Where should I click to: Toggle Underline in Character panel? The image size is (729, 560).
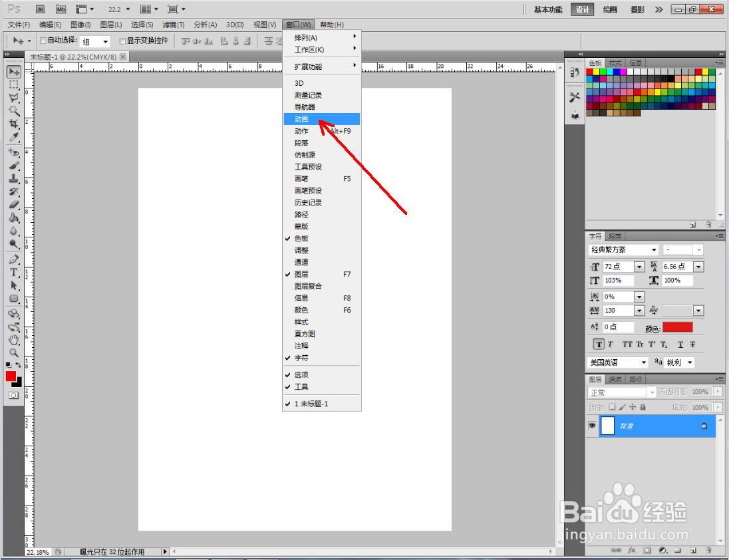680,345
